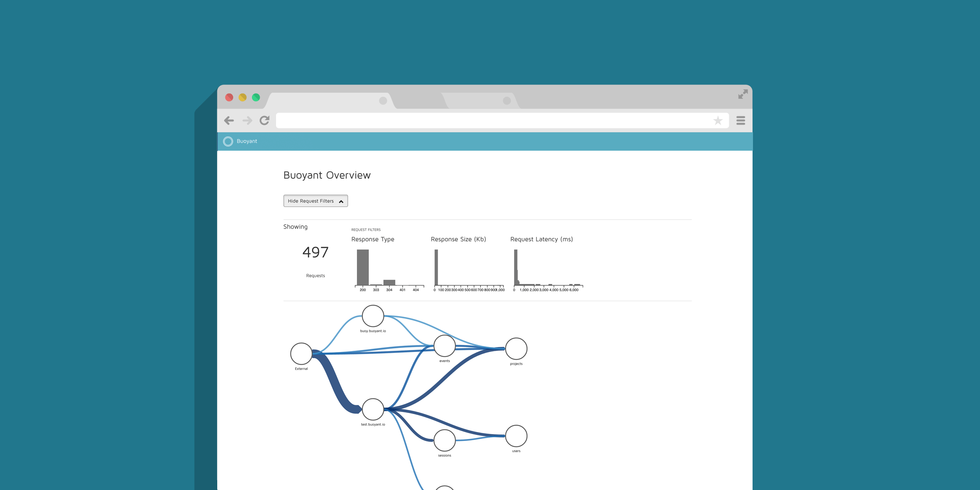Click the browser address bar
This screenshot has width=980, height=490.
tap(490, 120)
